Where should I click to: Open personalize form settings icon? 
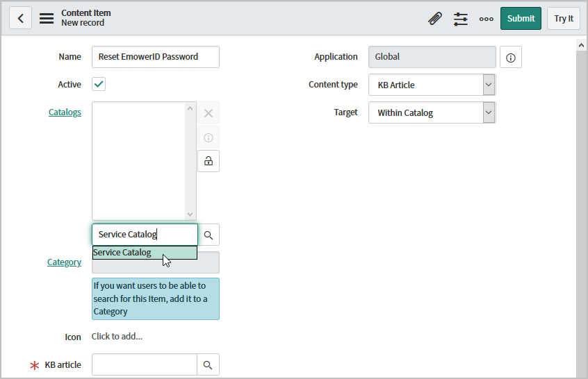pos(461,19)
